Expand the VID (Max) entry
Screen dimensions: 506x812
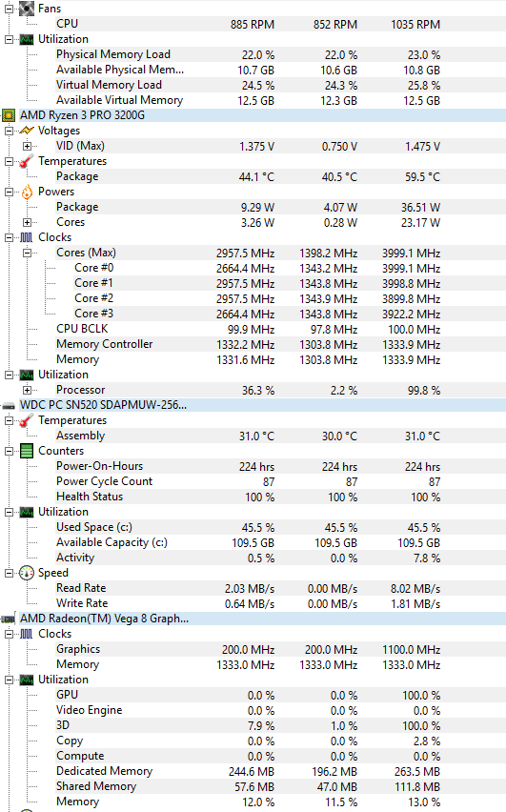pos(27,146)
